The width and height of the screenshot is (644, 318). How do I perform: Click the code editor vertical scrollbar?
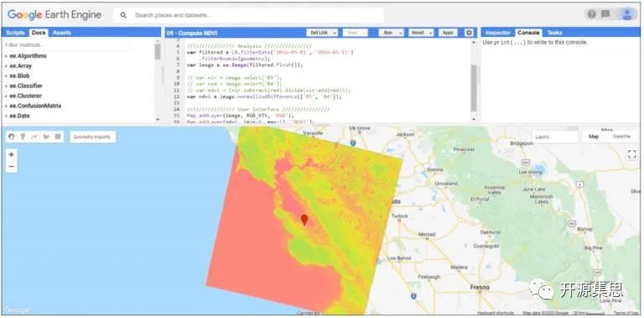[x=474, y=88]
